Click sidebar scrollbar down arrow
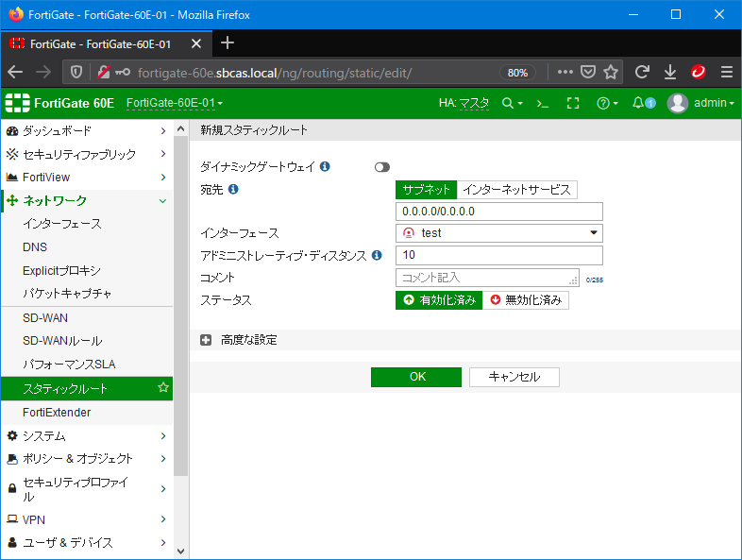 (x=180, y=551)
